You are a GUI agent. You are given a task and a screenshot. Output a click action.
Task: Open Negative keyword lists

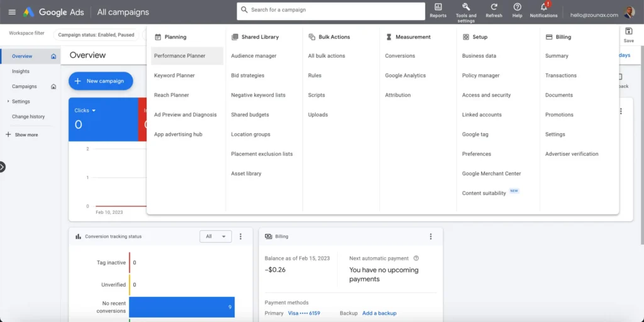258,96
